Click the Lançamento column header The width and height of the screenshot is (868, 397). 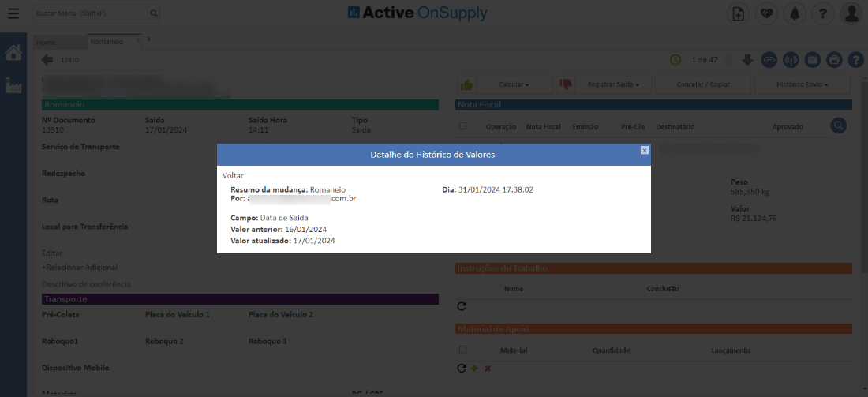(731, 350)
